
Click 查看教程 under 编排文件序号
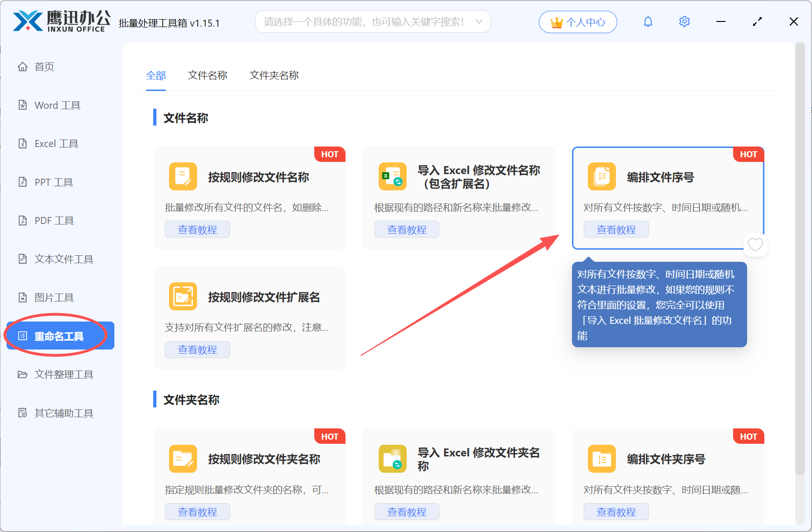(616, 229)
